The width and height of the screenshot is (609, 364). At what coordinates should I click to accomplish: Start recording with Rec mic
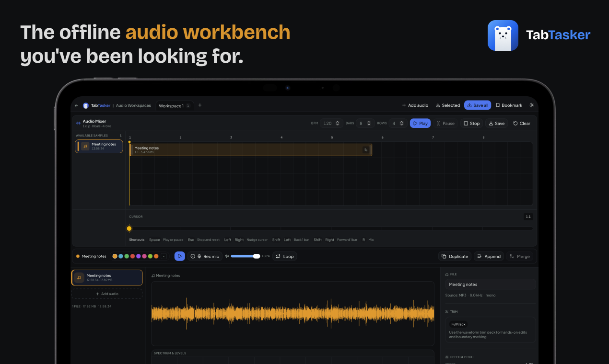coord(205,256)
